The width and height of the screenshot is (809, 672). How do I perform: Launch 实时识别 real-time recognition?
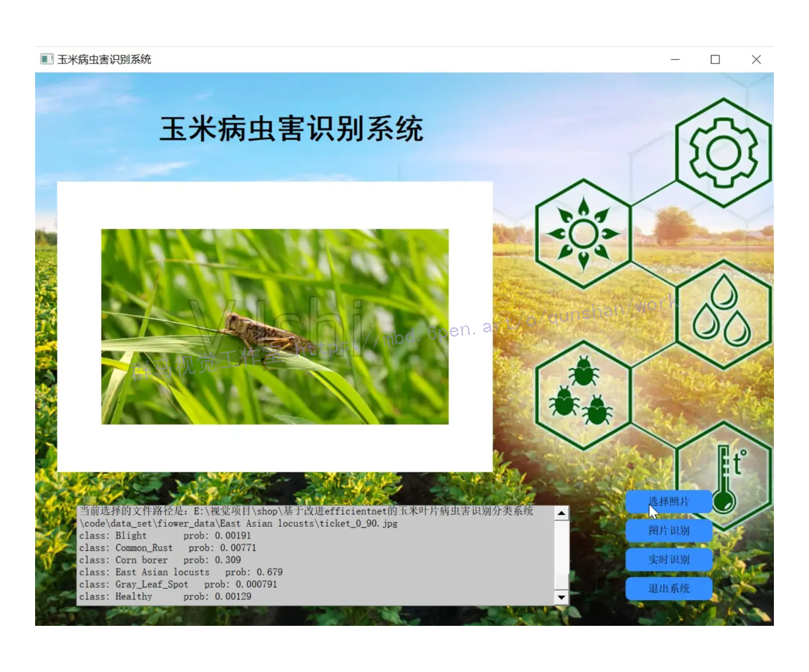click(x=669, y=559)
